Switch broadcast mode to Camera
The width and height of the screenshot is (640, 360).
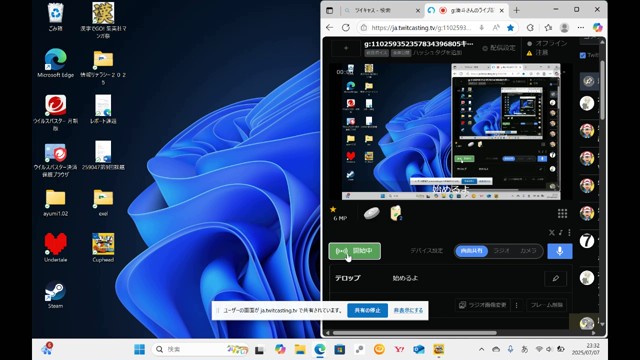[528, 251]
